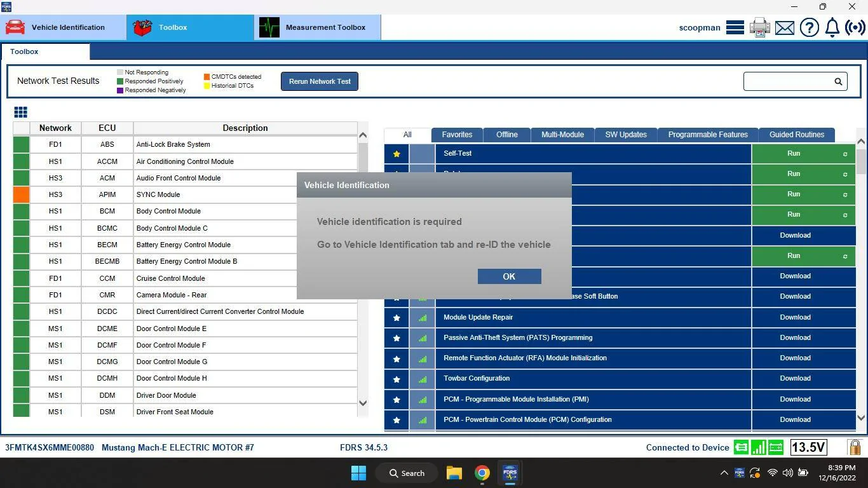The height and width of the screenshot is (488, 868).
Task: Open the mail envelope icon
Action: click(785, 28)
